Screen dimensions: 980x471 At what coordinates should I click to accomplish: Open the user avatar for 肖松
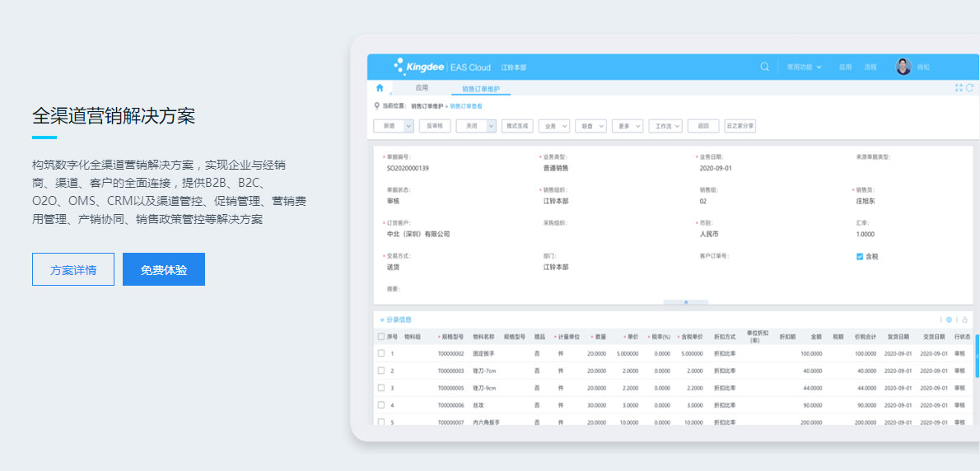click(903, 67)
